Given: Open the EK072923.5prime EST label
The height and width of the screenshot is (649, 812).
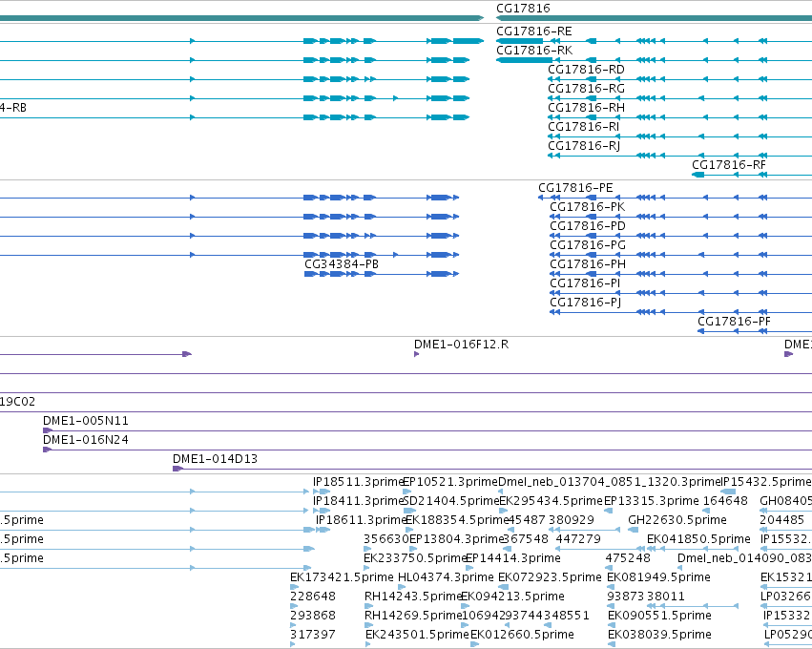Looking at the screenshot, I should pyautogui.click(x=550, y=577).
